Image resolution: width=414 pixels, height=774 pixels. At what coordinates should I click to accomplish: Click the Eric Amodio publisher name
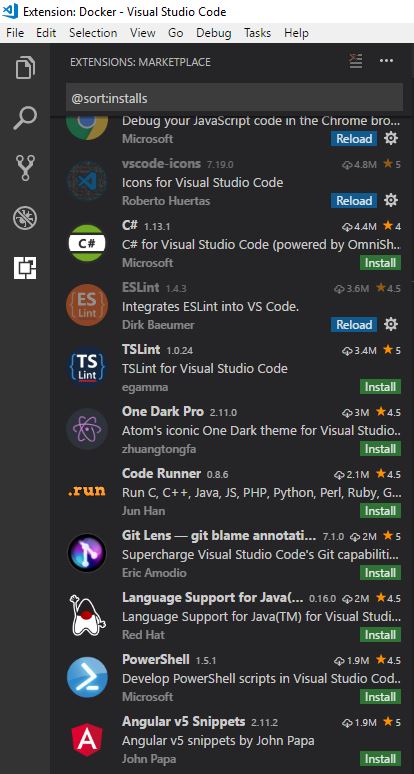pyautogui.click(x=154, y=573)
